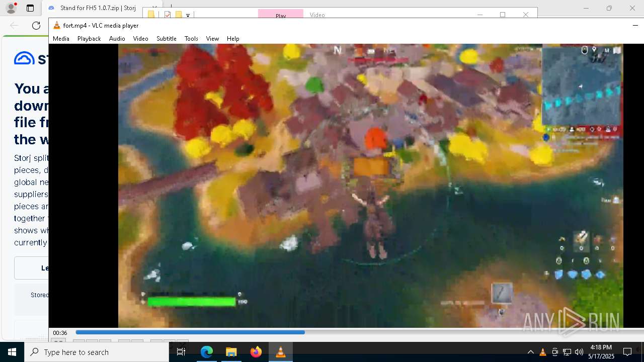
Task: Open the volume tray icon
Action: (579, 352)
